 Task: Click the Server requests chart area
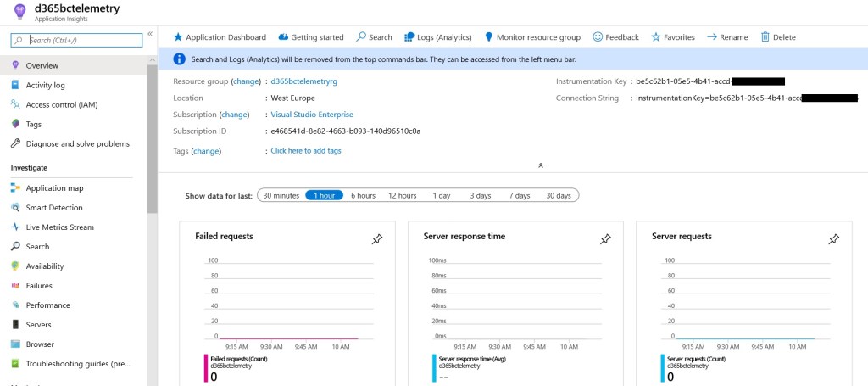coord(746,299)
